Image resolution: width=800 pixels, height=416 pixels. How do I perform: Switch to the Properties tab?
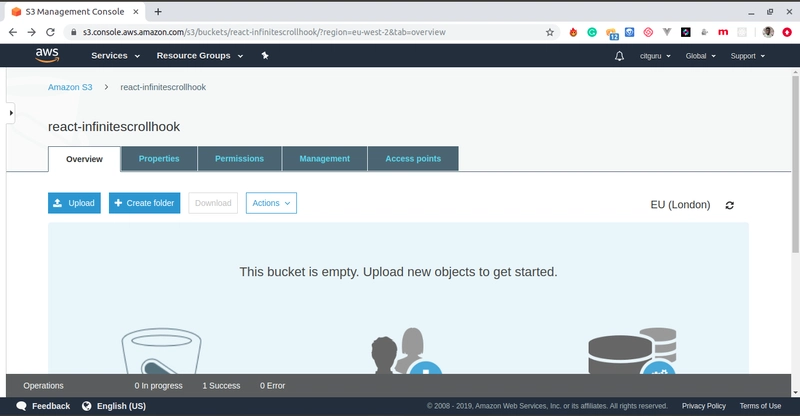pos(159,159)
